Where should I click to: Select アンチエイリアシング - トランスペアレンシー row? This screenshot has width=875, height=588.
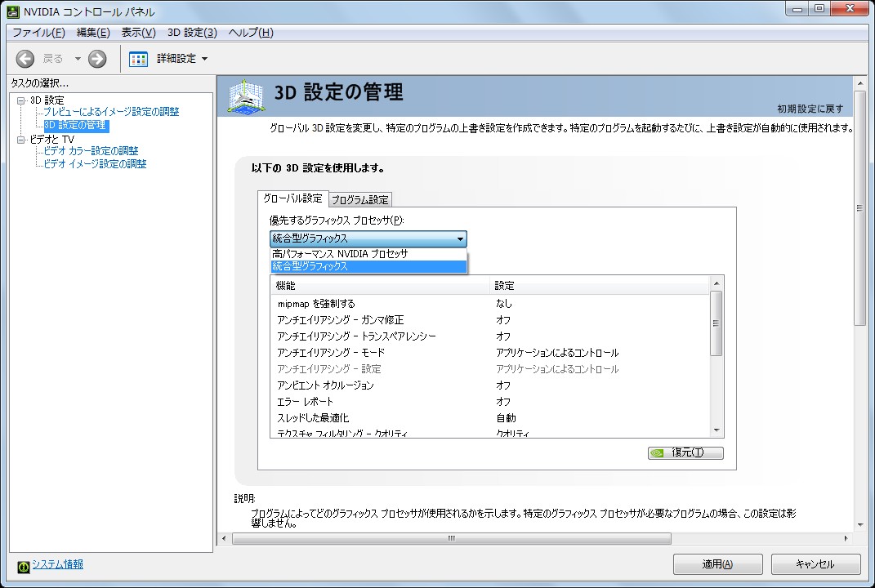click(489, 336)
